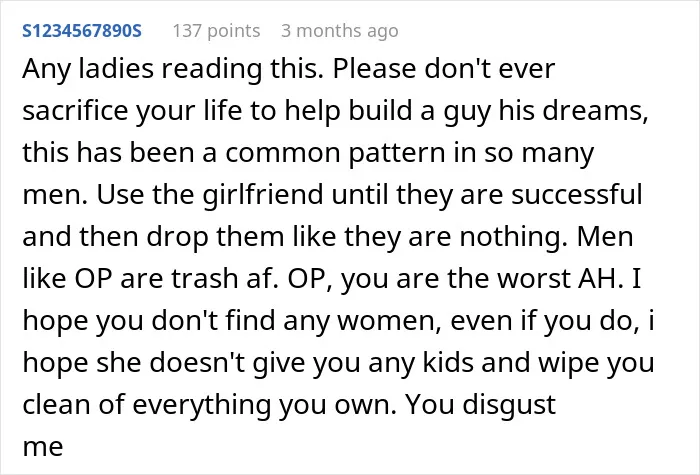The height and width of the screenshot is (475, 700).
Task: Click the words 'Please don't ever'
Action: [444, 69]
